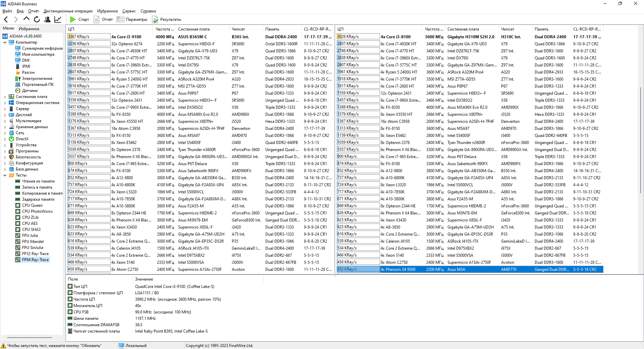Screen dimensions: 644x349
Task: Open the Файл menu
Action: pos(7,11)
